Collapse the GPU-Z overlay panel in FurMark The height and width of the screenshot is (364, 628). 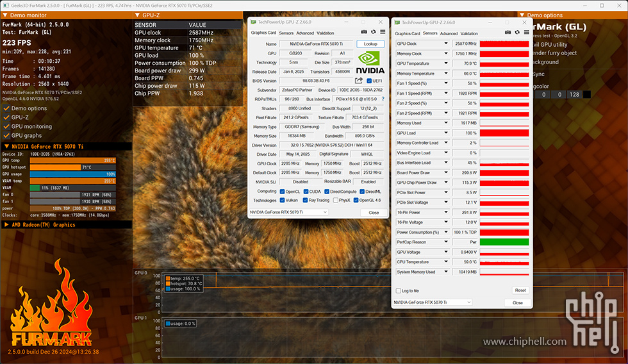tap(137, 15)
